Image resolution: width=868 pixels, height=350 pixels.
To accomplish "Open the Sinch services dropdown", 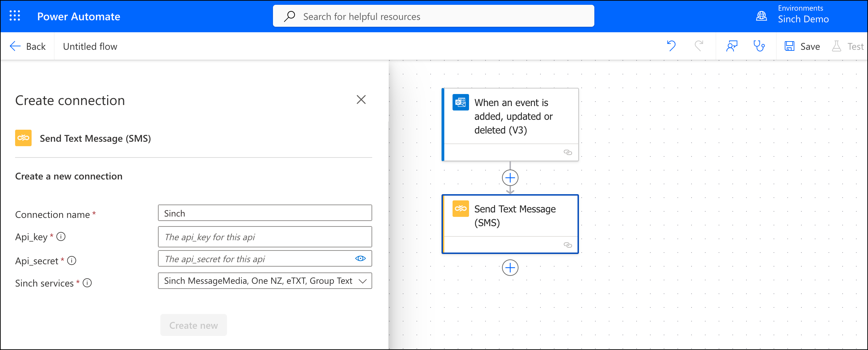I will (362, 281).
